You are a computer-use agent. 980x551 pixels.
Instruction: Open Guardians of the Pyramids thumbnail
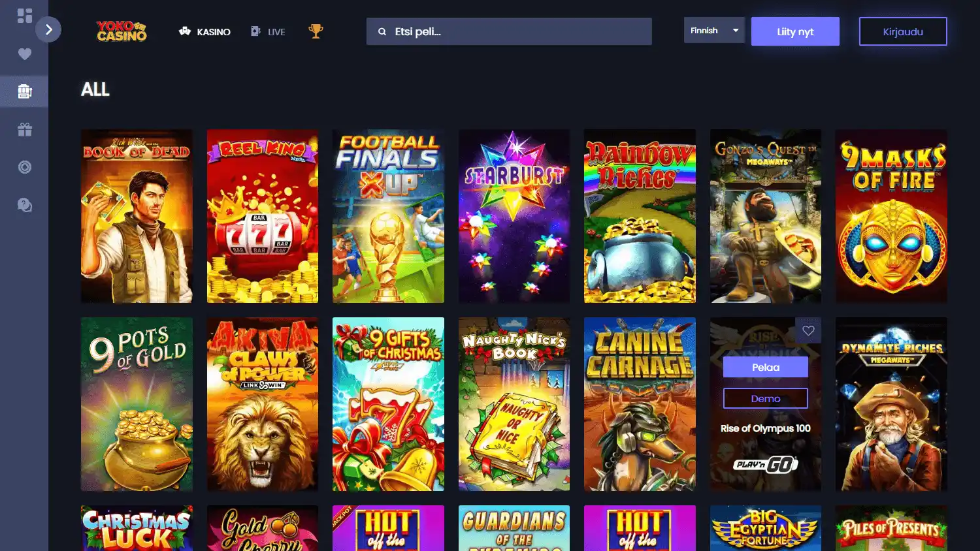[x=514, y=528]
